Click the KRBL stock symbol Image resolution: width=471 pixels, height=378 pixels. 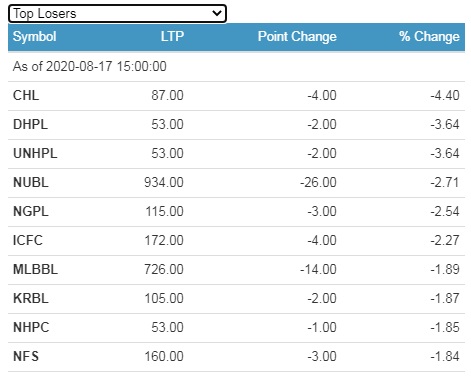[x=31, y=298]
